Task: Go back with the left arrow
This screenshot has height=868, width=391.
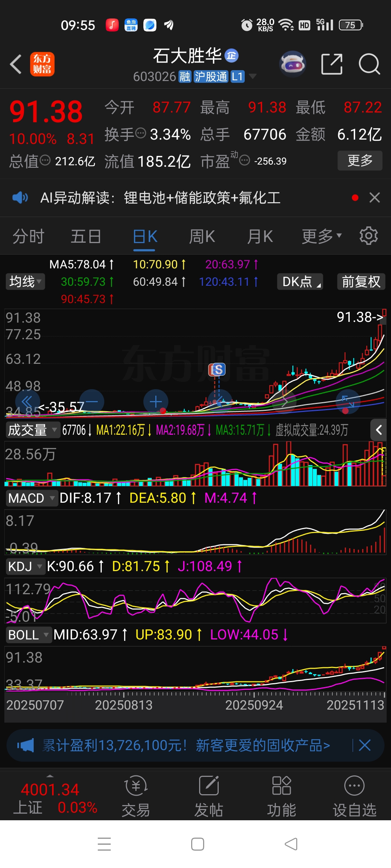Action: 16,64
